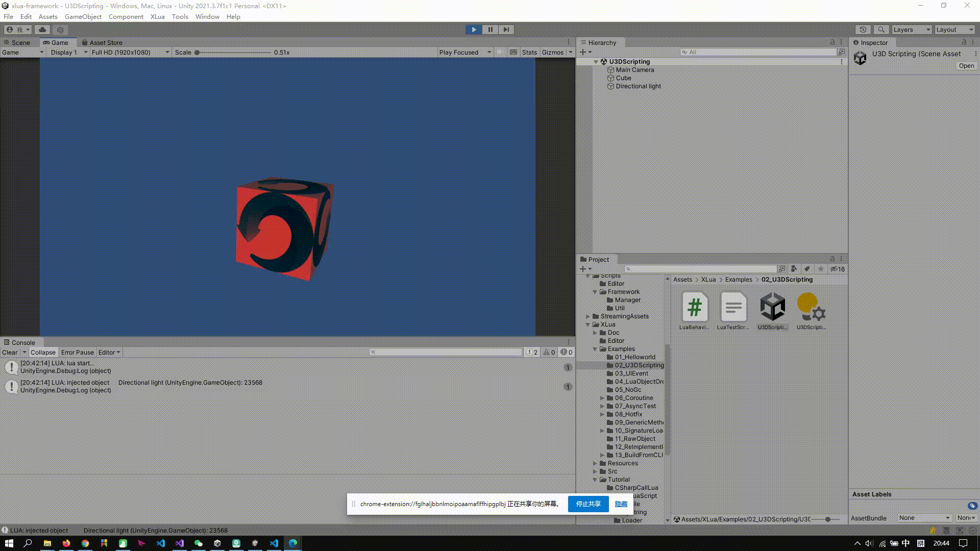The image size is (980, 551).
Task: Click 停止共享 button to stop sharing
Action: [587, 504]
